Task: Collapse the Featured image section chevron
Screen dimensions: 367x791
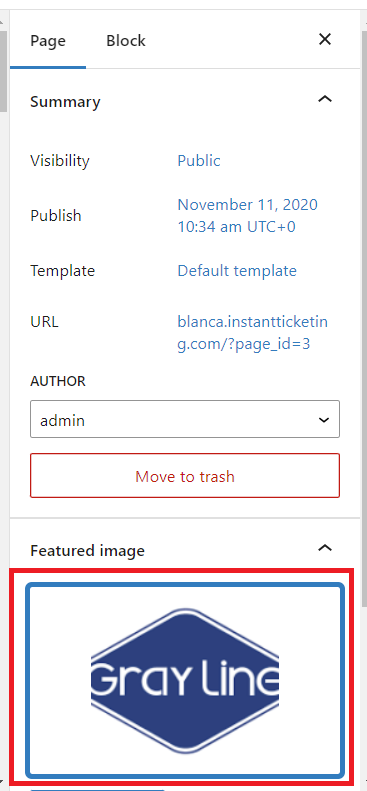Action: (x=325, y=548)
